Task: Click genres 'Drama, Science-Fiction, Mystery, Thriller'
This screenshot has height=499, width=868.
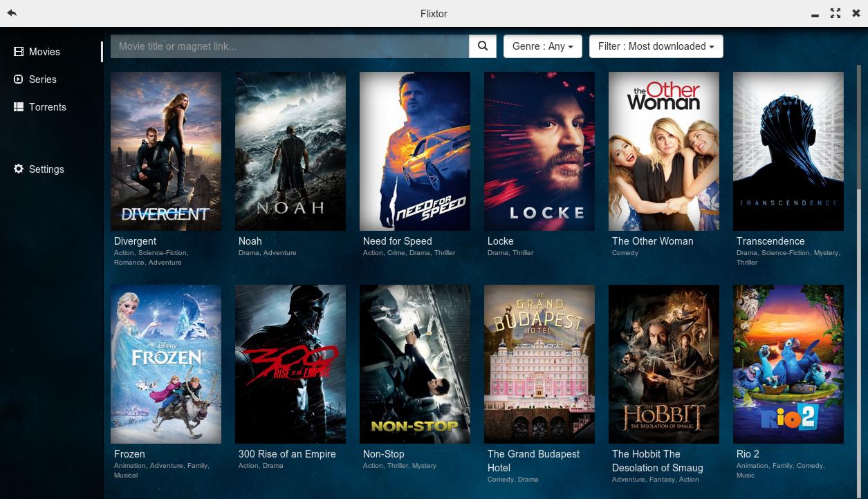Action: (x=788, y=258)
